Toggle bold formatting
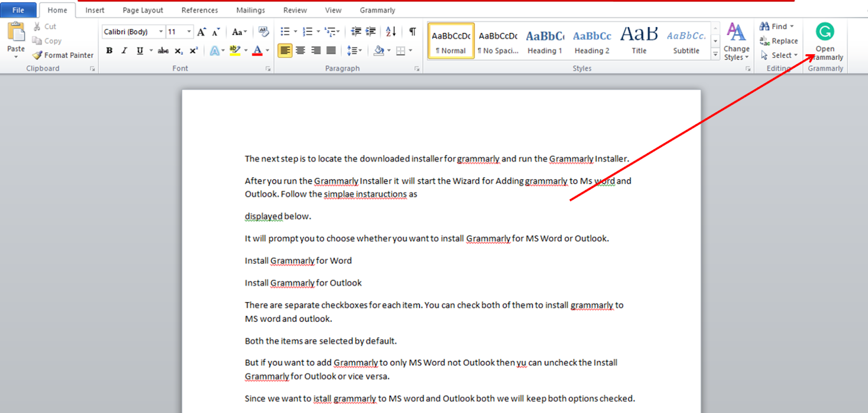868x413 pixels. 110,50
